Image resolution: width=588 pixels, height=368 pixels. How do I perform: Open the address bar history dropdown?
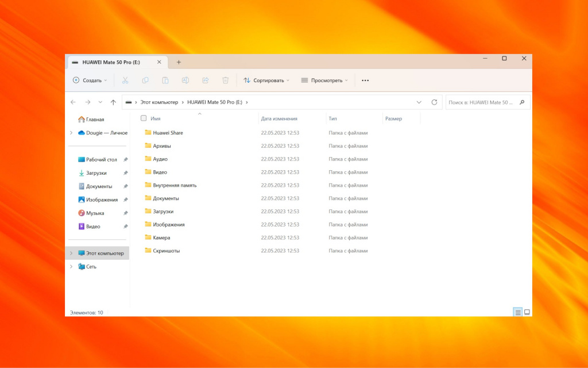tap(419, 102)
